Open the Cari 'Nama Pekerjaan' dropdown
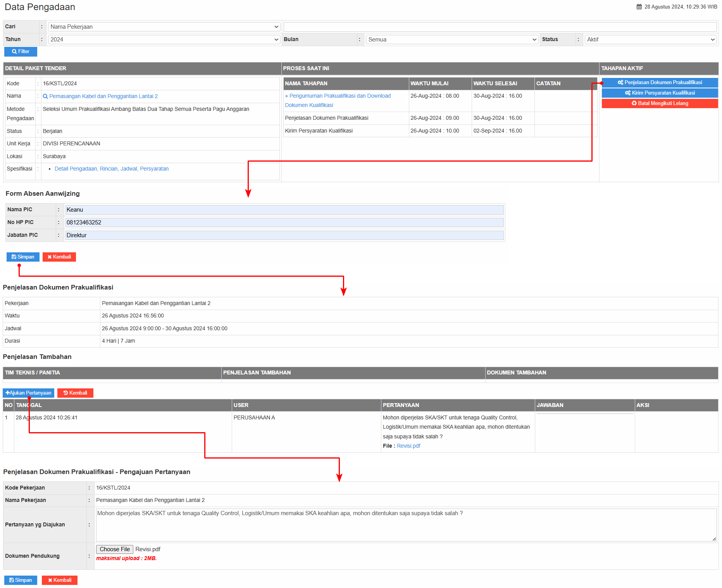The width and height of the screenshot is (722, 588). 164,27
